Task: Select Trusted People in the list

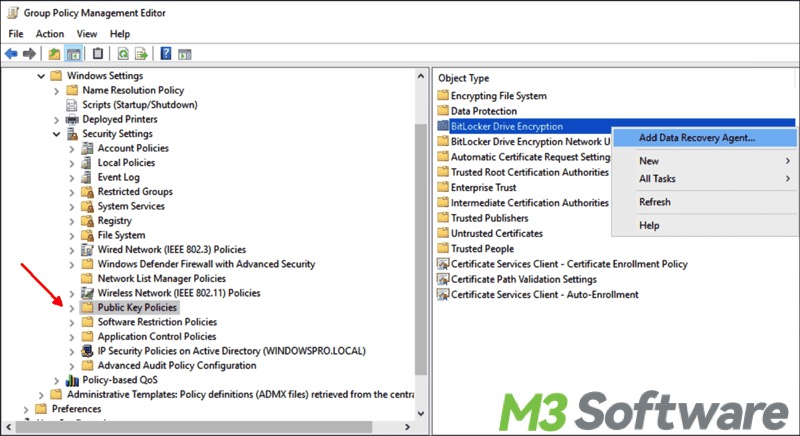Action: click(483, 249)
